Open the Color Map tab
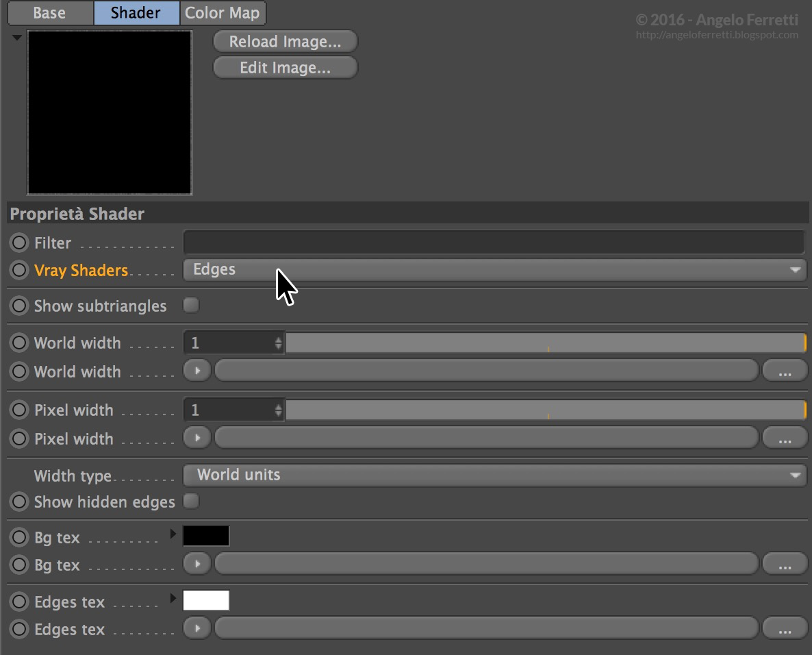The image size is (812, 655). coord(223,12)
